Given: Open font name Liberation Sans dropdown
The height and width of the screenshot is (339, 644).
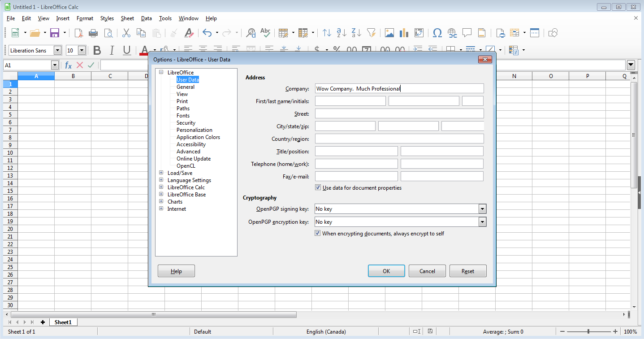Looking at the screenshot, I should click(57, 50).
